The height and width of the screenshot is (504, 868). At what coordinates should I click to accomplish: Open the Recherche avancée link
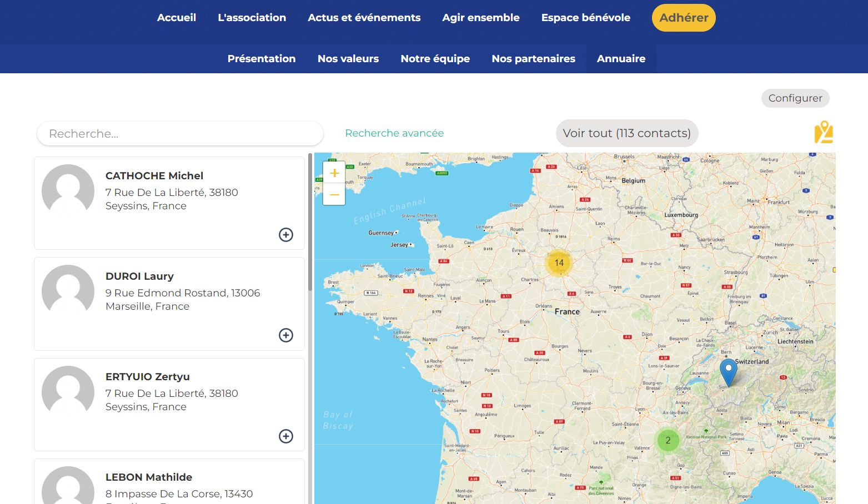click(394, 133)
